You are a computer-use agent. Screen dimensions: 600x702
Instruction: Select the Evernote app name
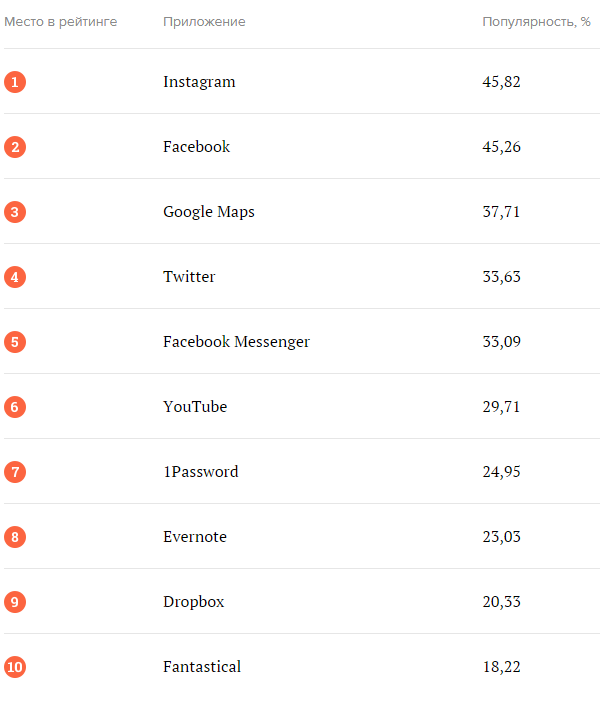click(195, 537)
